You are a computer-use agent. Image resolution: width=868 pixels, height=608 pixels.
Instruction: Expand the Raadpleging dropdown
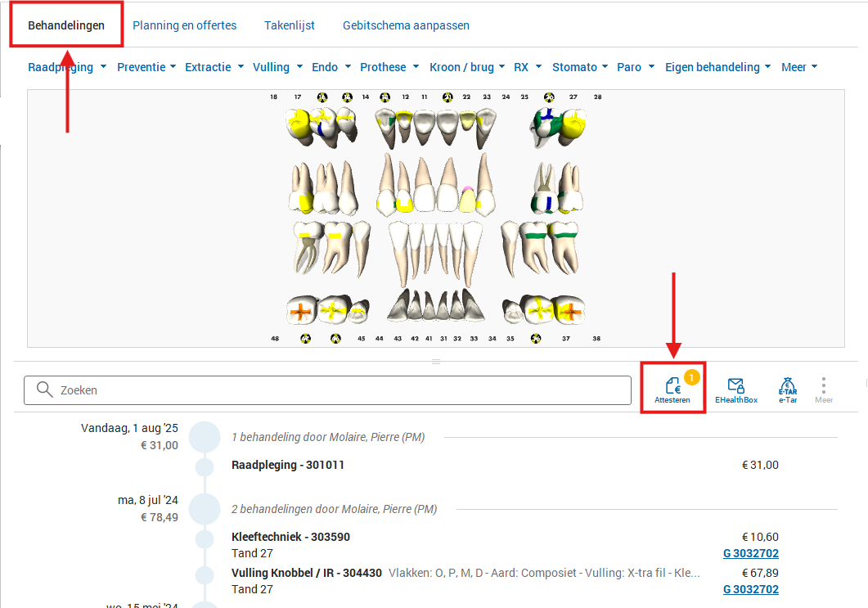tap(67, 67)
